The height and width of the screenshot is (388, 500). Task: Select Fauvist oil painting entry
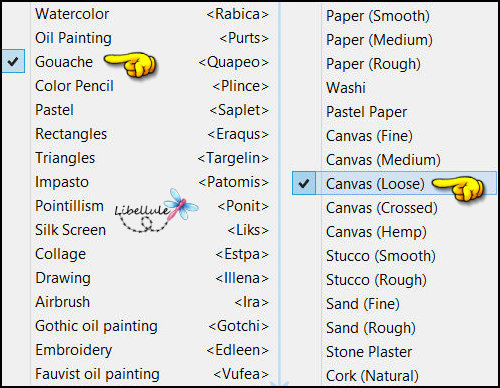pyautogui.click(x=152, y=374)
